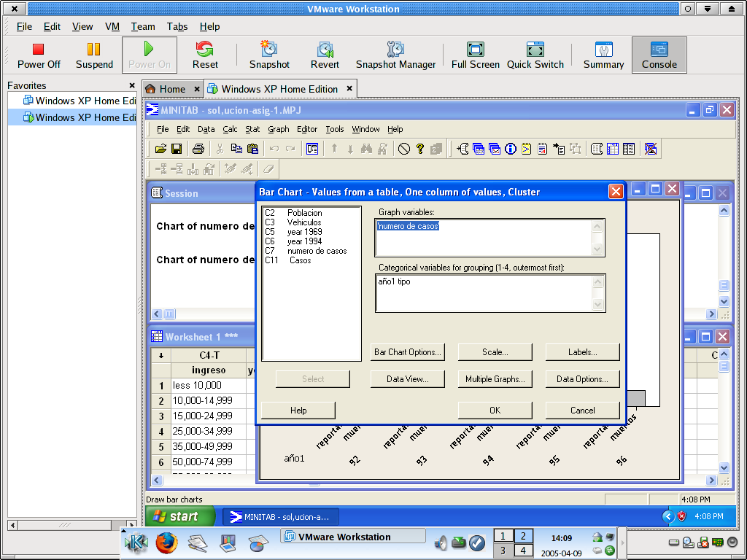Click the Scale... button

[495, 352]
